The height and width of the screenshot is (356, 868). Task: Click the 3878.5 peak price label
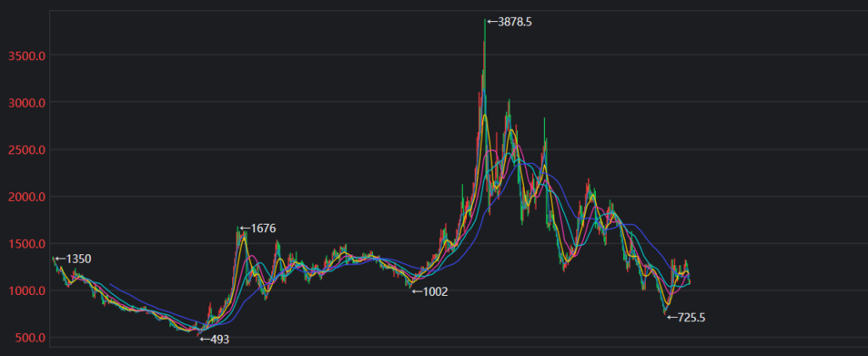[x=509, y=22]
